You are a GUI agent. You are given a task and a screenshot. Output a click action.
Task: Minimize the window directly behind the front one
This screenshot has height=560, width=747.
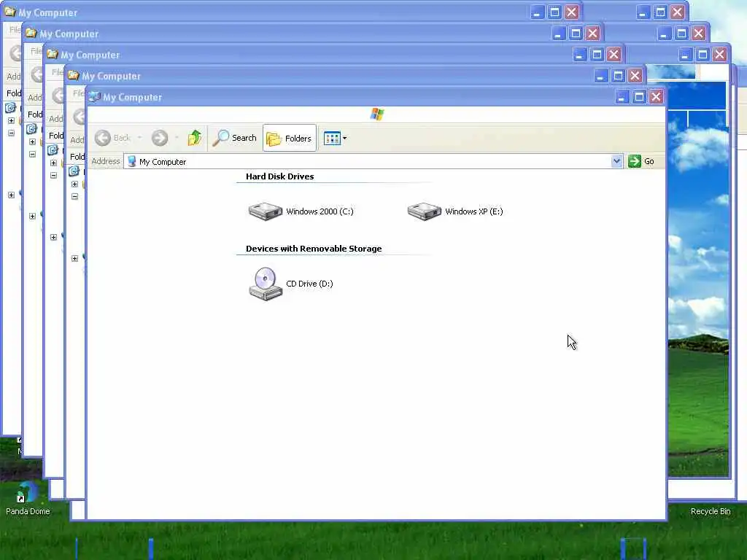(x=600, y=76)
